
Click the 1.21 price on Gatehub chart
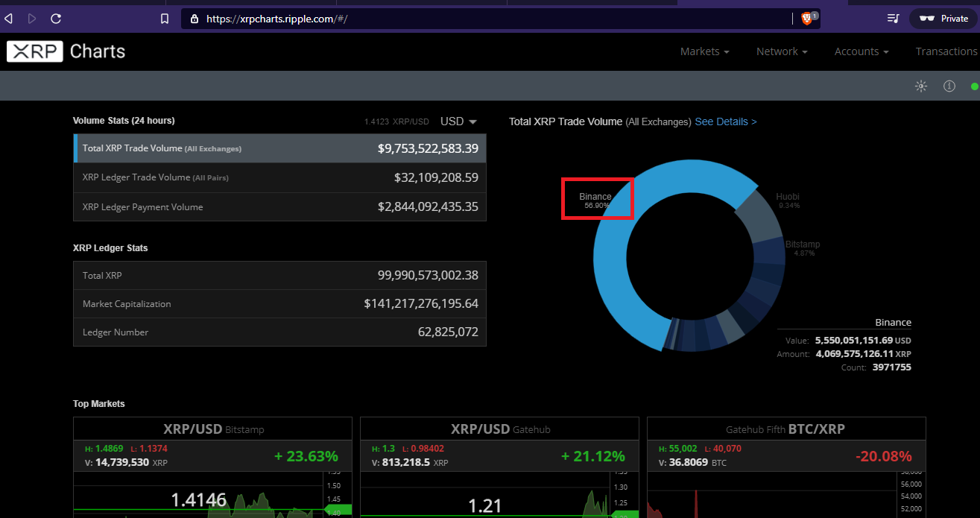[x=485, y=506]
